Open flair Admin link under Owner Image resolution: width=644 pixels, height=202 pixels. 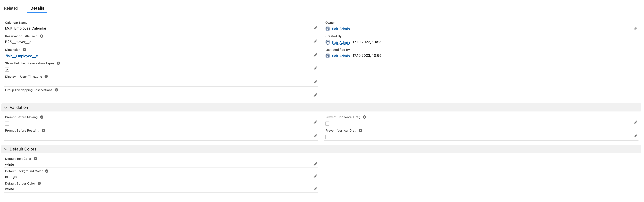pos(340,29)
